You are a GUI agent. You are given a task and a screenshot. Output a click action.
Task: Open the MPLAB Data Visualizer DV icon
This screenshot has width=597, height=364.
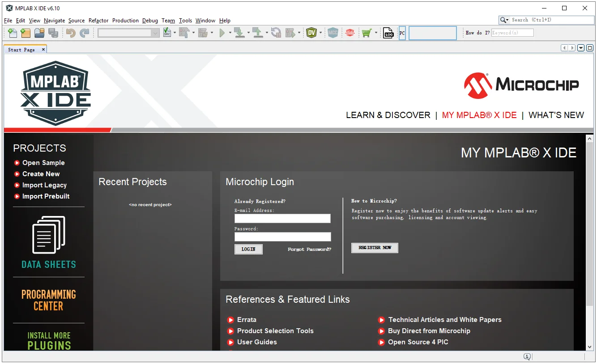[311, 33]
